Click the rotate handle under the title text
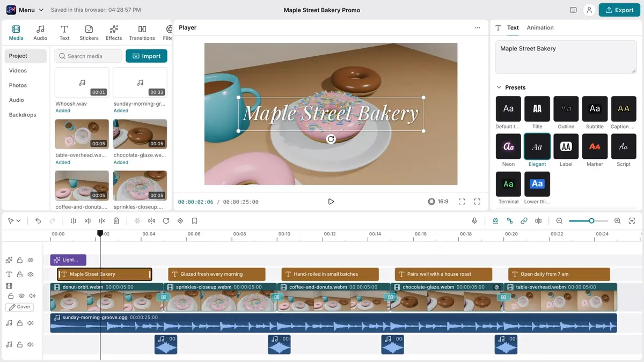Screen dimensions: 644x362 pyautogui.click(x=331, y=139)
